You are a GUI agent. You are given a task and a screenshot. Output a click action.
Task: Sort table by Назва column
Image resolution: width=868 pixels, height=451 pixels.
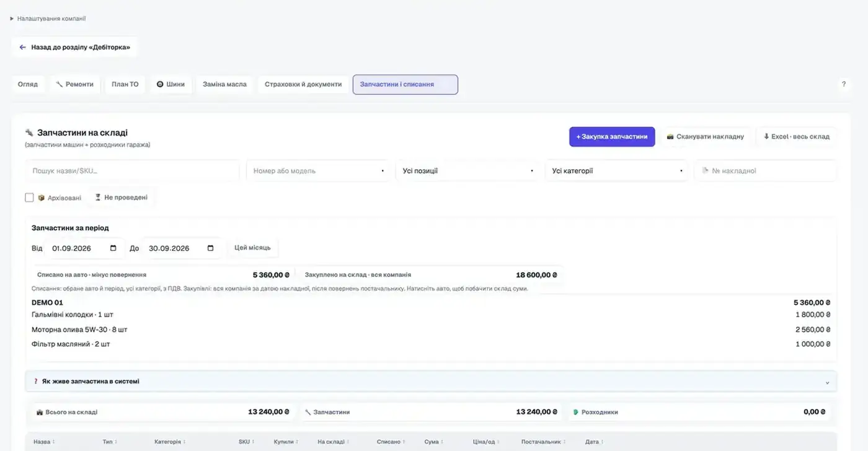click(x=44, y=442)
